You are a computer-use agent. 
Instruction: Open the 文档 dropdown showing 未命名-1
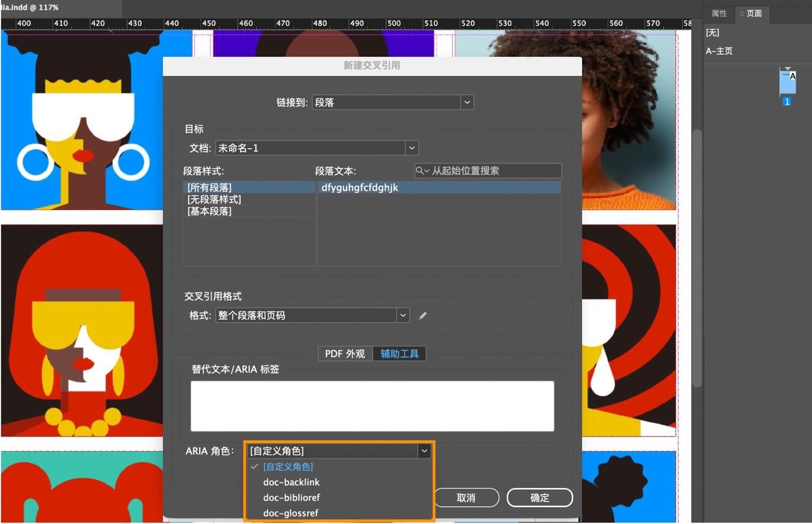[x=317, y=148]
